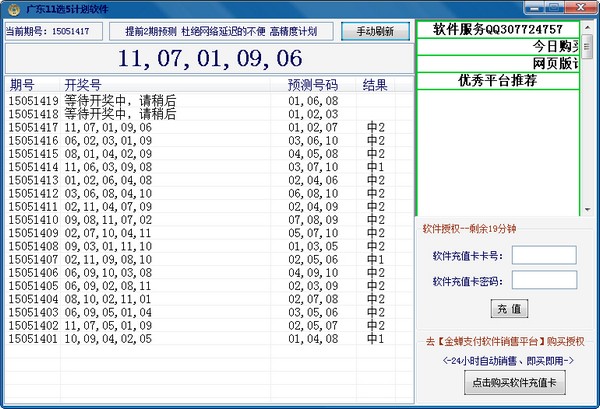This screenshot has width=600, height=409.
Task: Select row 15051414 in the list
Action: 209,167
